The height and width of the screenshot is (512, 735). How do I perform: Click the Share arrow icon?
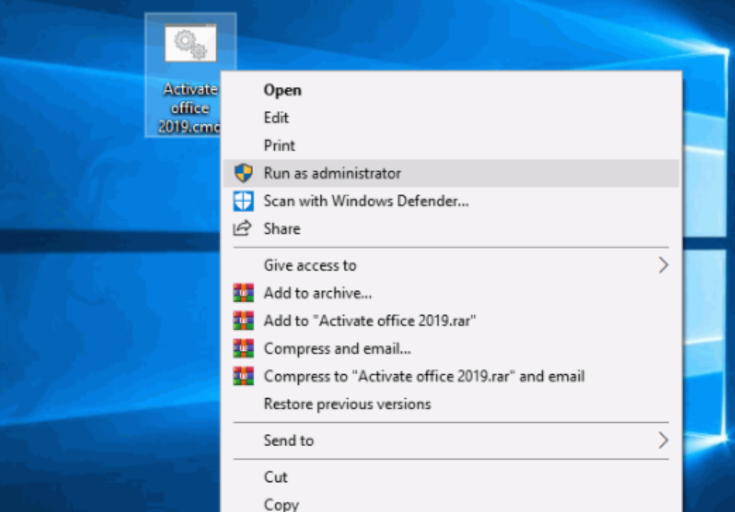(x=242, y=228)
